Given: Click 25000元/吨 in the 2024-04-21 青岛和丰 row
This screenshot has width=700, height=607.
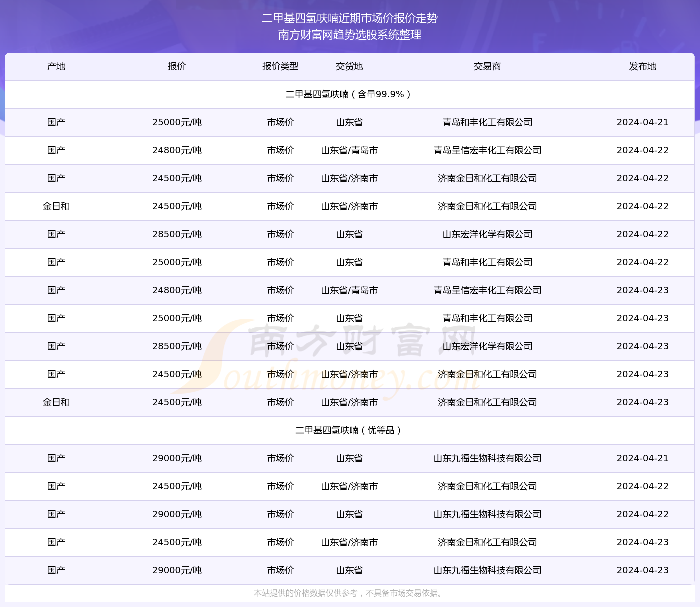Looking at the screenshot, I should (177, 122).
